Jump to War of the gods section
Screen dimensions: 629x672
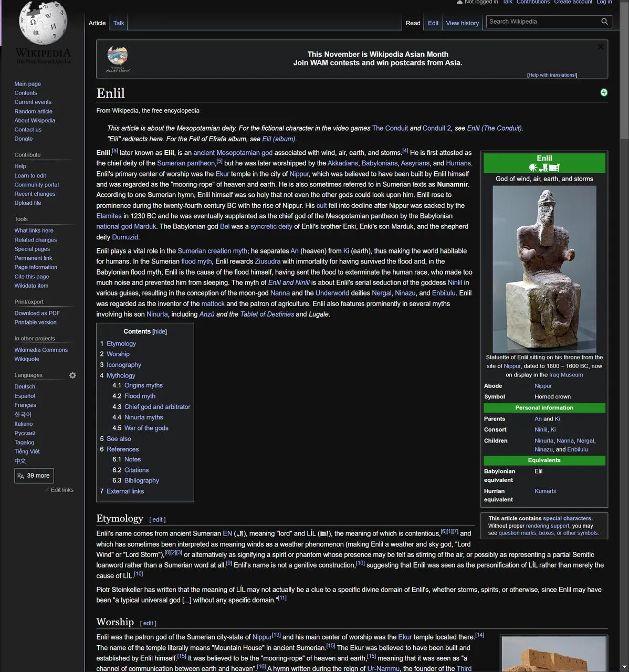146,428
